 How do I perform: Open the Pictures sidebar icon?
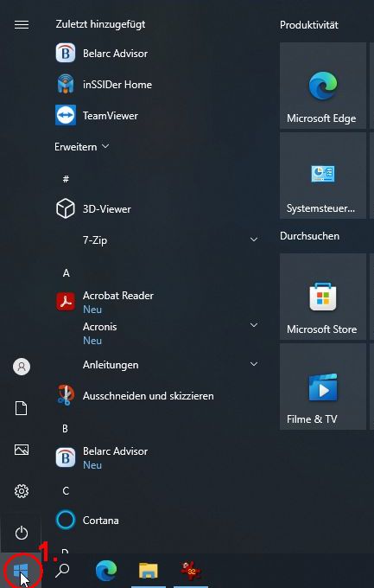coord(22,450)
